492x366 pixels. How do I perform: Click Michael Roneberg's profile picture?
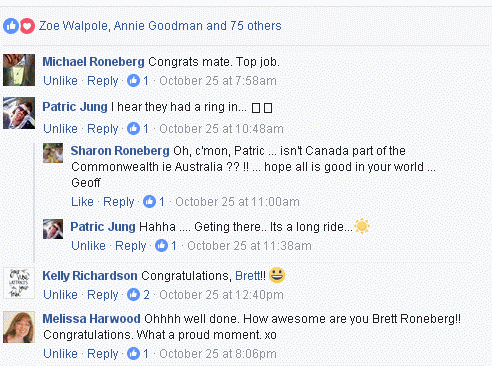pos(19,70)
